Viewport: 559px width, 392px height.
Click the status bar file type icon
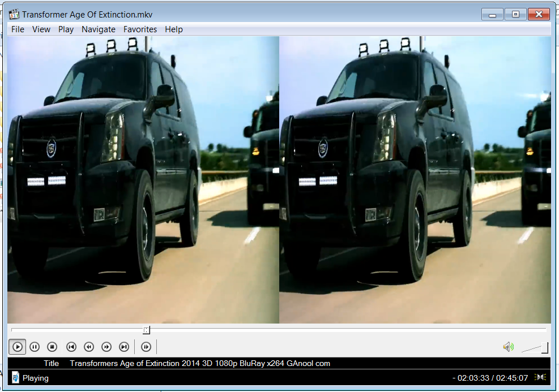click(15, 377)
